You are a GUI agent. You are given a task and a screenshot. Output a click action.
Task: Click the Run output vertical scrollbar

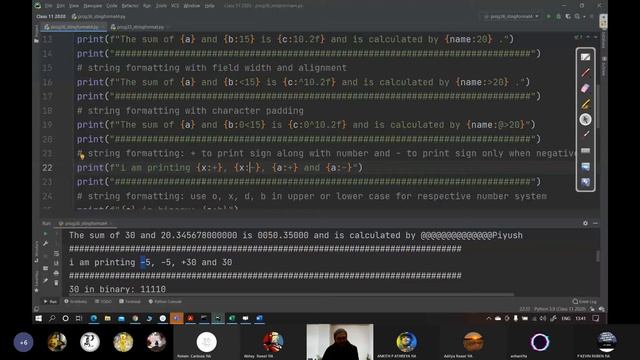[x=598, y=256]
